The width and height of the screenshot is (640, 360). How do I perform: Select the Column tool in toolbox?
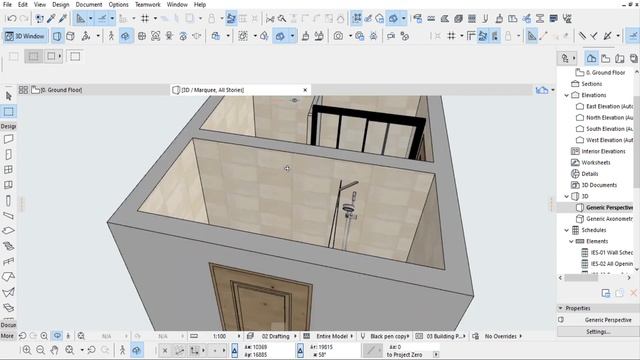point(9,200)
